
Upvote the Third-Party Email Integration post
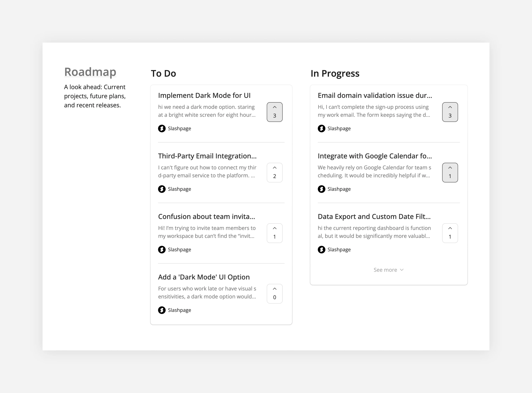click(x=275, y=173)
